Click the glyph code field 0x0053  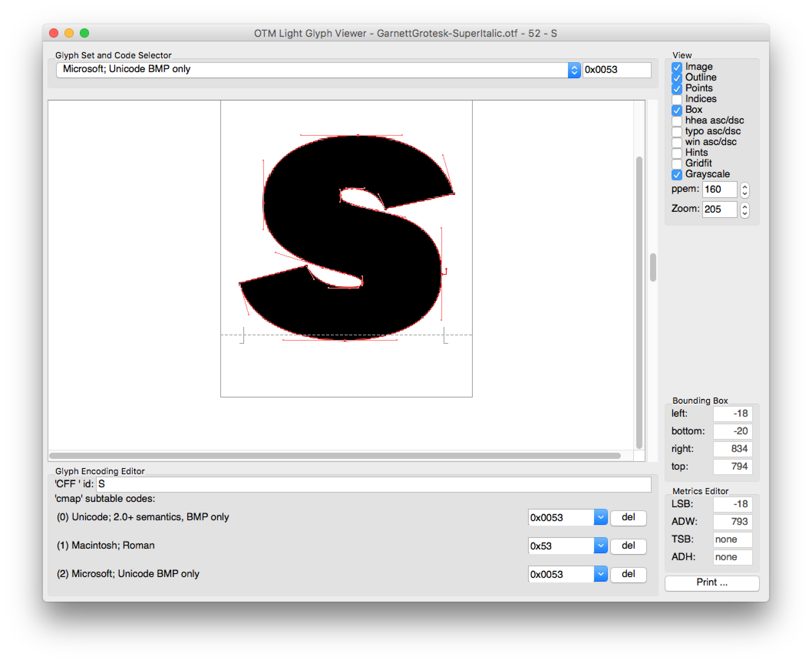(x=617, y=70)
